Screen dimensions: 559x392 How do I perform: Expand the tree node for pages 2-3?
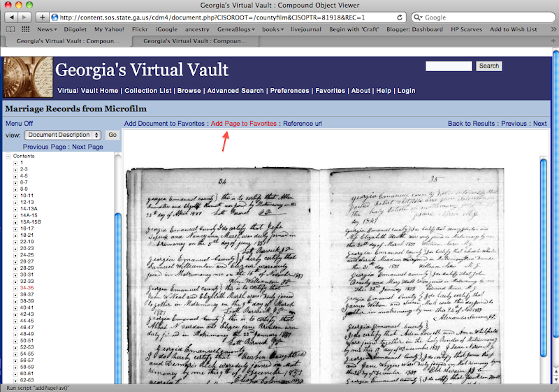(x=15, y=170)
